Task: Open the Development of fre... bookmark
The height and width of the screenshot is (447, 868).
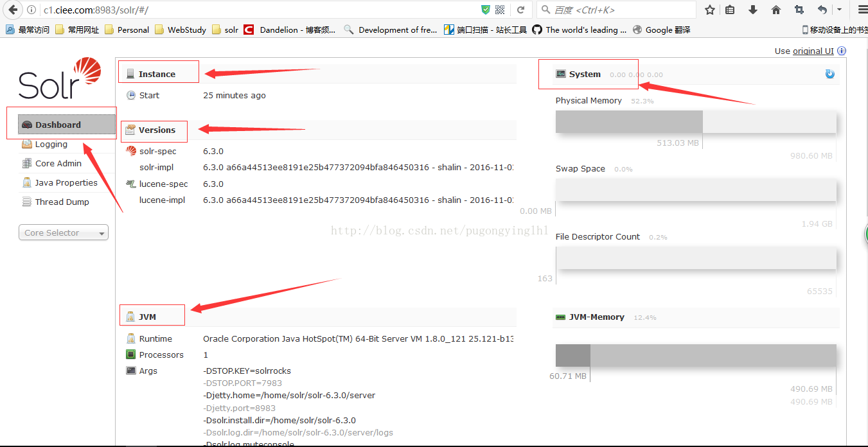Action: 391,30
